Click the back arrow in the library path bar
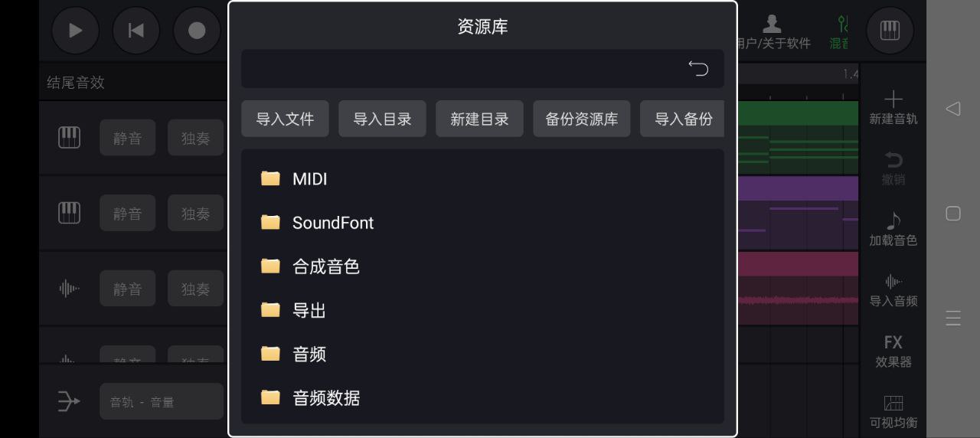The height and width of the screenshot is (438, 980). (x=698, y=69)
